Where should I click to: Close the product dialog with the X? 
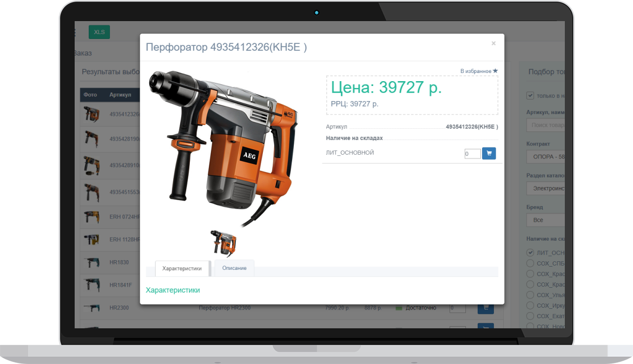pos(493,43)
